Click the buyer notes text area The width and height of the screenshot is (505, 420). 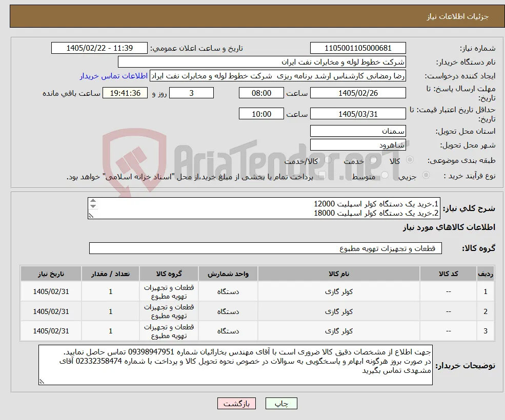click(x=235, y=365)
